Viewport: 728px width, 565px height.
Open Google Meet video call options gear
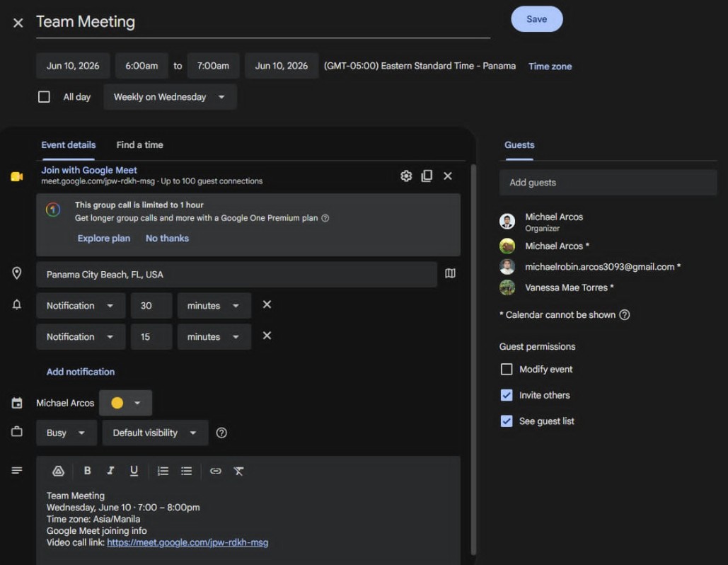[406, 176]
